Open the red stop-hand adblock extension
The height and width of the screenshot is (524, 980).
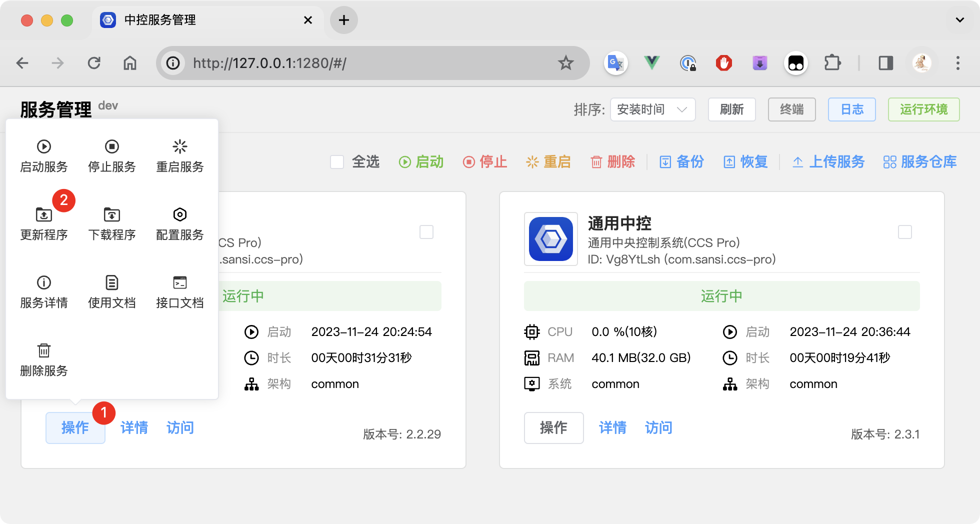723,63
